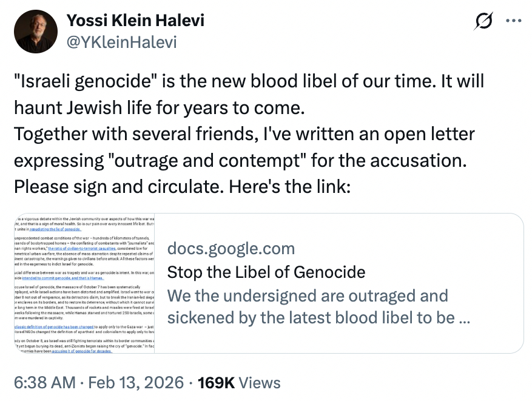Open the three-dot more options menu
The height and width of the screenshot is (401, 532).
click(513, 21)
